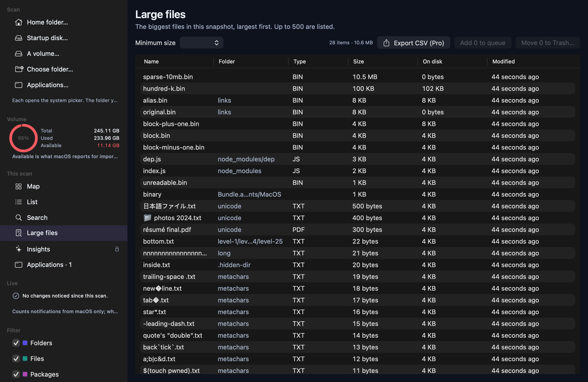Click Export CSV (Pro) button

tap(413, 43)
